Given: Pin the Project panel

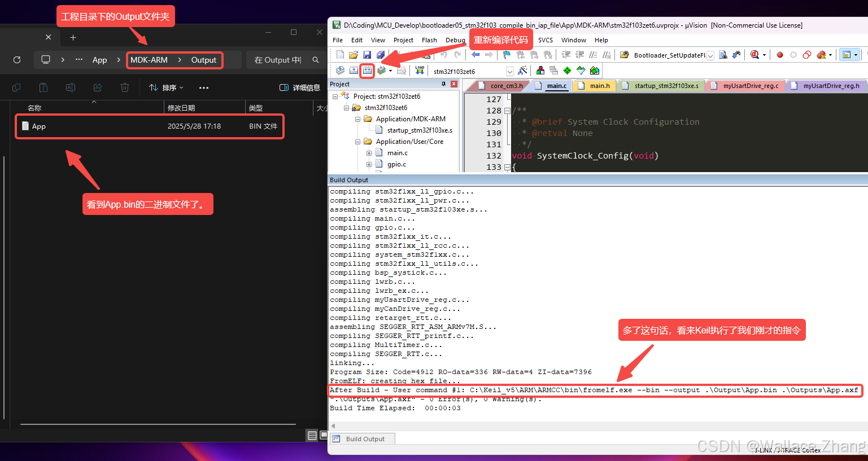Looking at the screenshot, I should coord(443,84).
